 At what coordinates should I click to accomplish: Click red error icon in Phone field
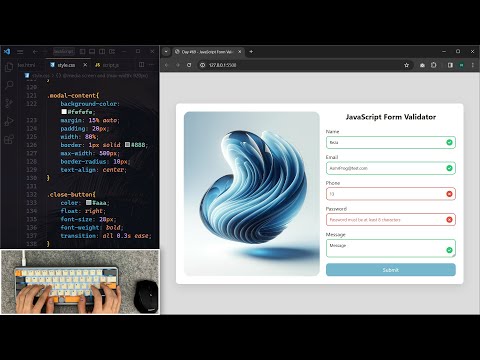449,194
